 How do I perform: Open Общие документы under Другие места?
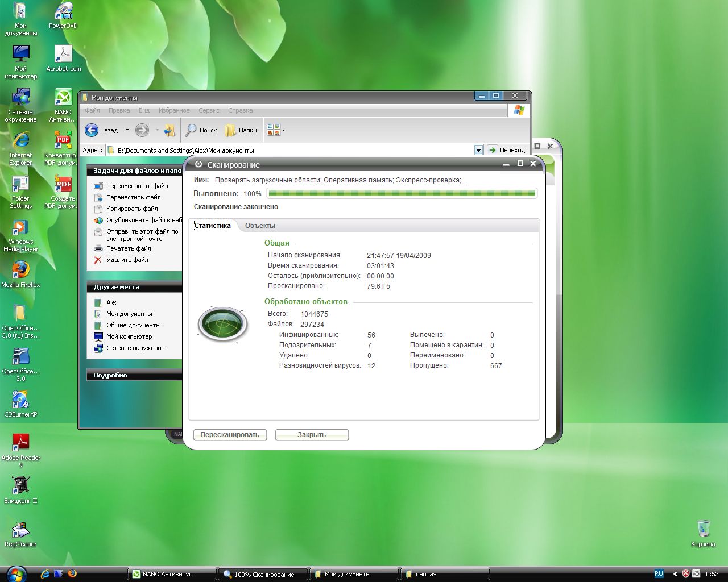(134, 325)
